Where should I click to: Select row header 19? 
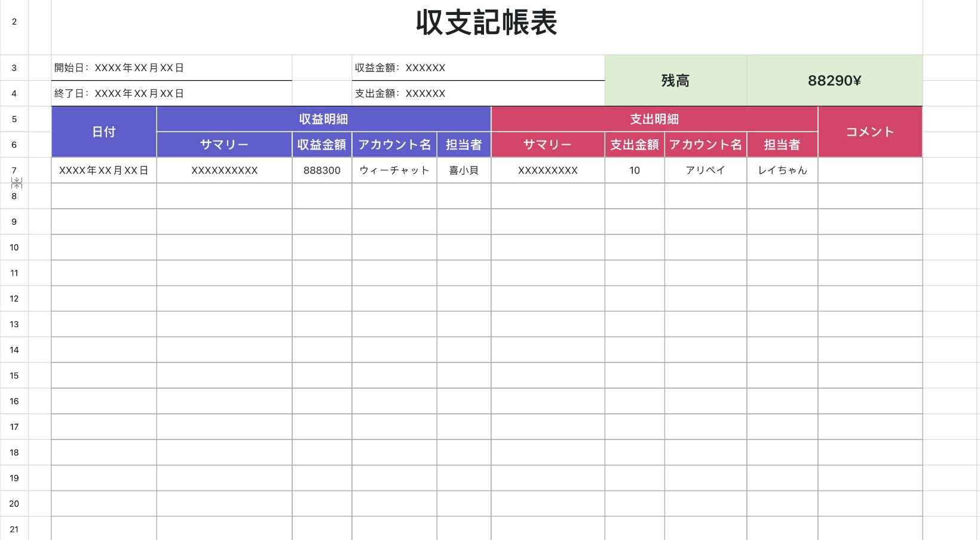point(14,478)
